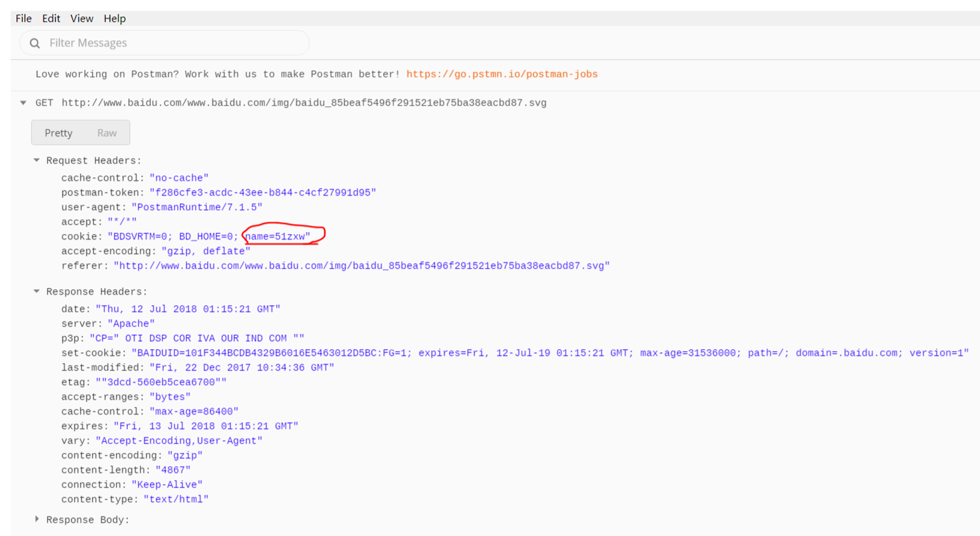
Task: Collapse the GET request entry arrow
Action: coord(23,103)
